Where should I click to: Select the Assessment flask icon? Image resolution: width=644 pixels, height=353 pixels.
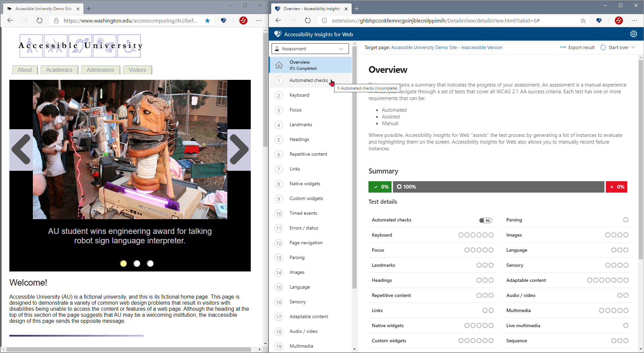pyautogui.click(x=277, y=48)
